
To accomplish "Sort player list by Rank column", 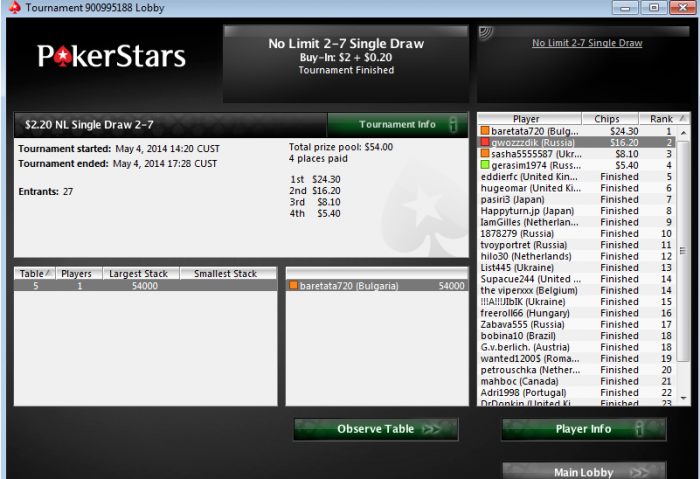I will [x=664, y=119].
